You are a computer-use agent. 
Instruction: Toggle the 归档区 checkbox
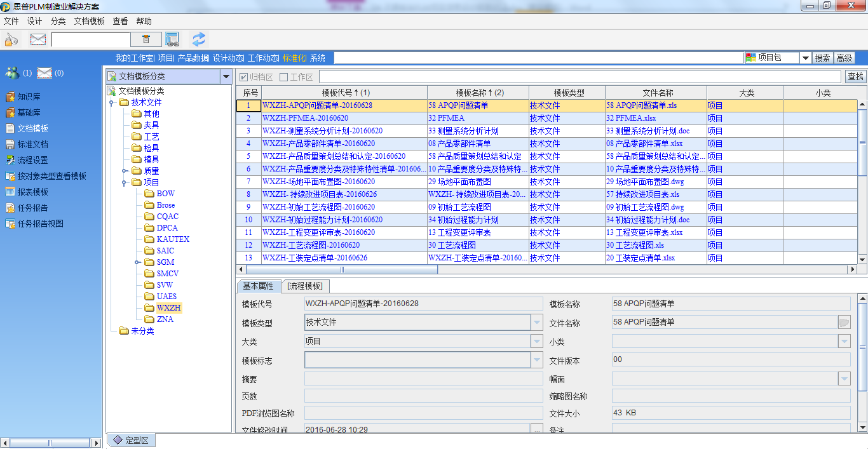[x=244, y=77]
